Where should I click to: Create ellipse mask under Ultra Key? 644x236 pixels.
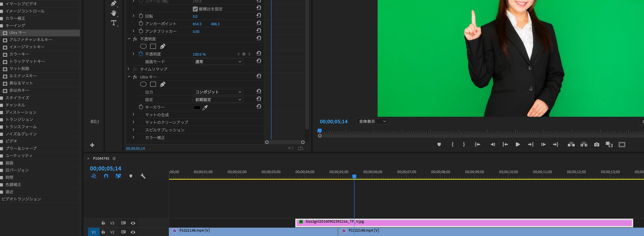click(143, 84)
